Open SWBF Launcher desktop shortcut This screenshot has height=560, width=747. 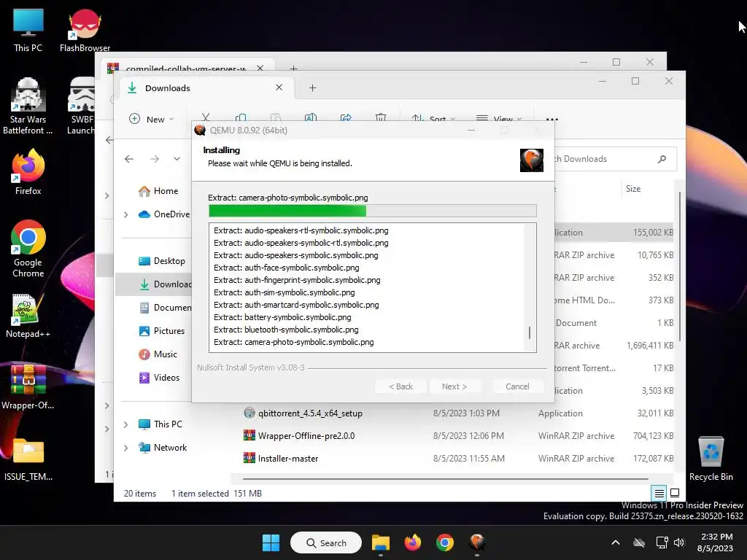[x=82, y=106]
